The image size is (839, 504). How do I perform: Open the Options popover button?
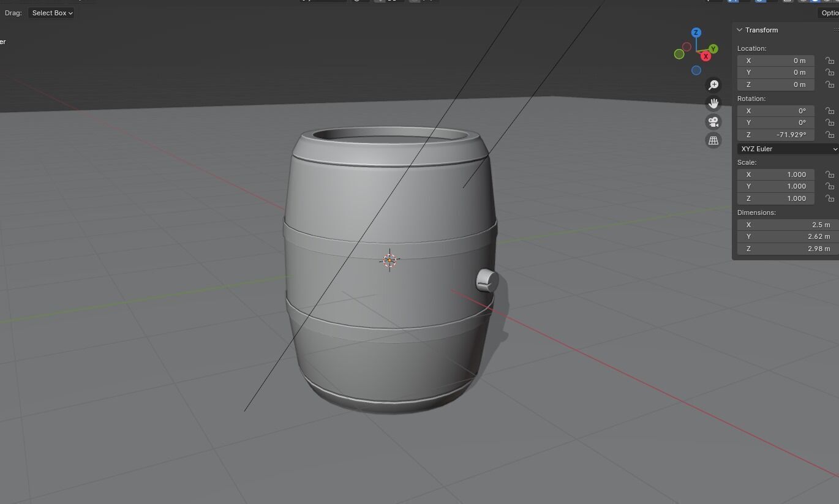click(829, 13)
